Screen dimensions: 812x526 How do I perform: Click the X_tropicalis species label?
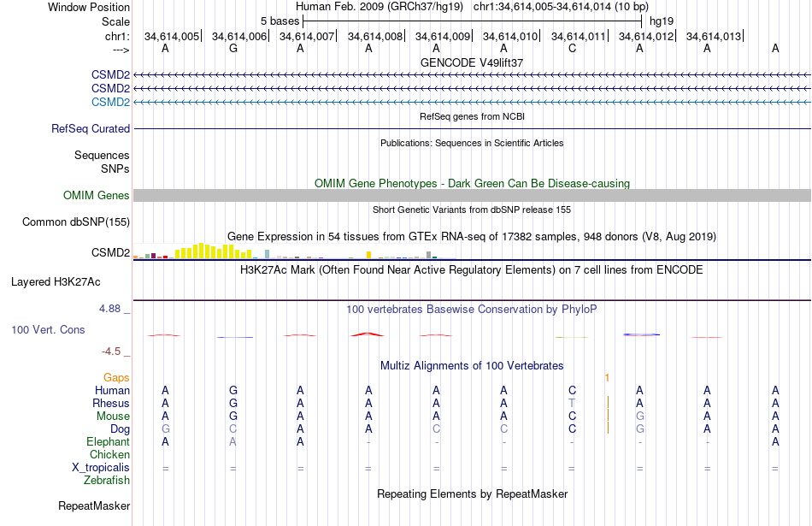[101, 468]
